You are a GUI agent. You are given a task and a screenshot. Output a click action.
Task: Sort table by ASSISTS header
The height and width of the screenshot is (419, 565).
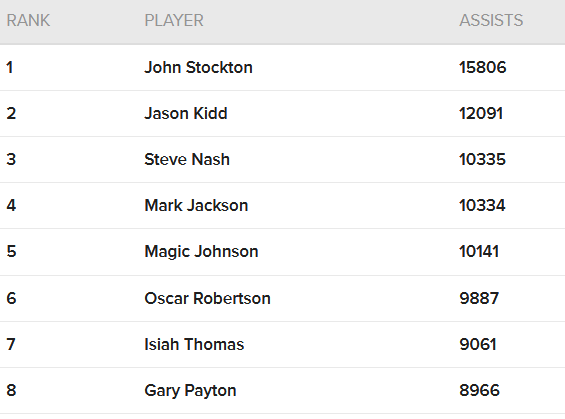coord(491,21)
